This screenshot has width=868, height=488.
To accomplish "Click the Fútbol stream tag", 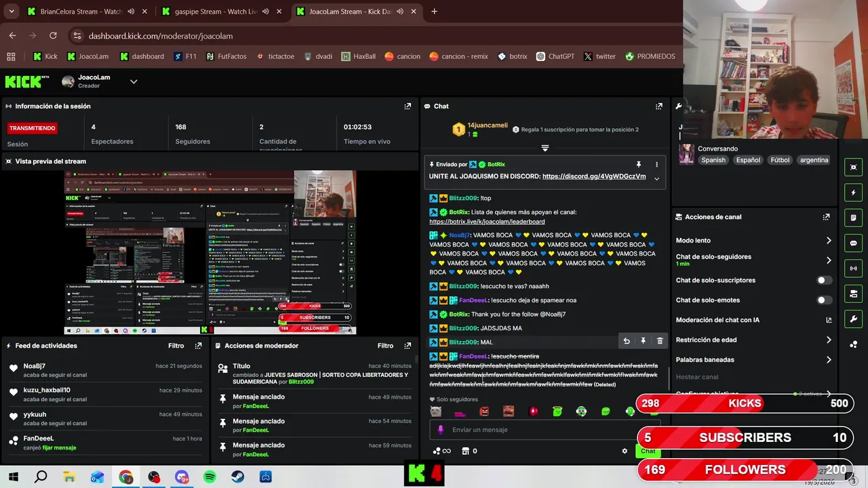I will 780,161.
